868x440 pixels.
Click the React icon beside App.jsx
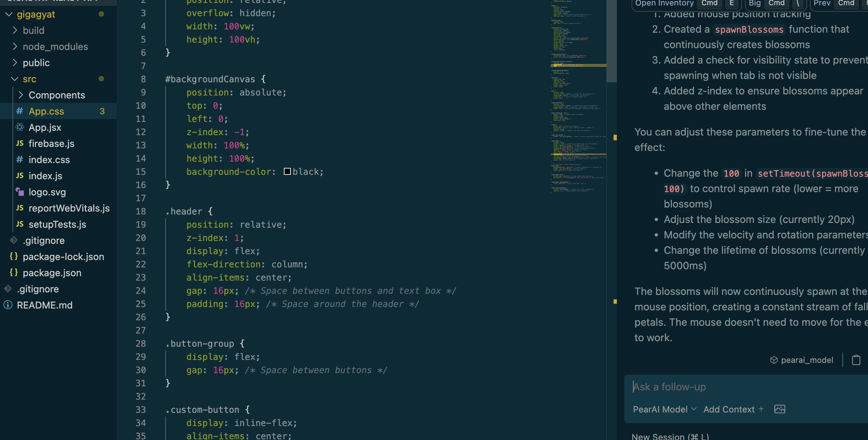(x=20, y=127)
